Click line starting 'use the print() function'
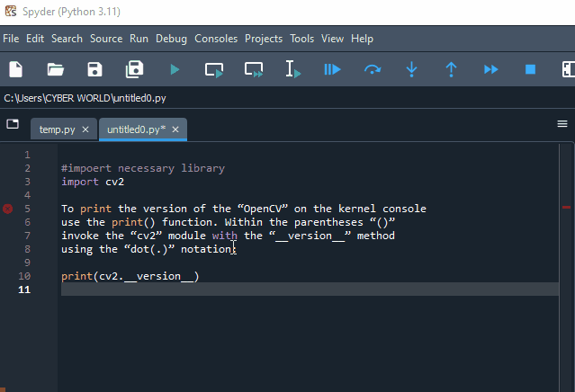The width and height of the screenshot is (575, 392). (x=228, y=222)
